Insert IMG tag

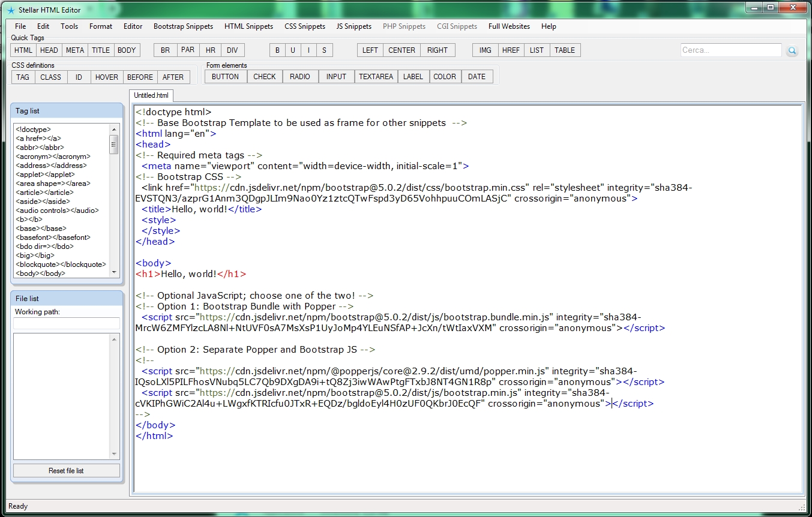[x=486, y=50]
